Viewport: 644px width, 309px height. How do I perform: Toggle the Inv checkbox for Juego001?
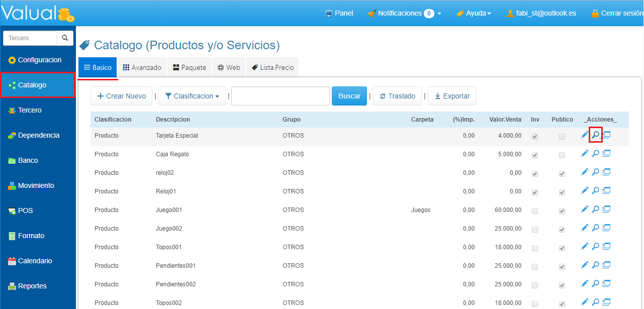[x=535, y=211]
